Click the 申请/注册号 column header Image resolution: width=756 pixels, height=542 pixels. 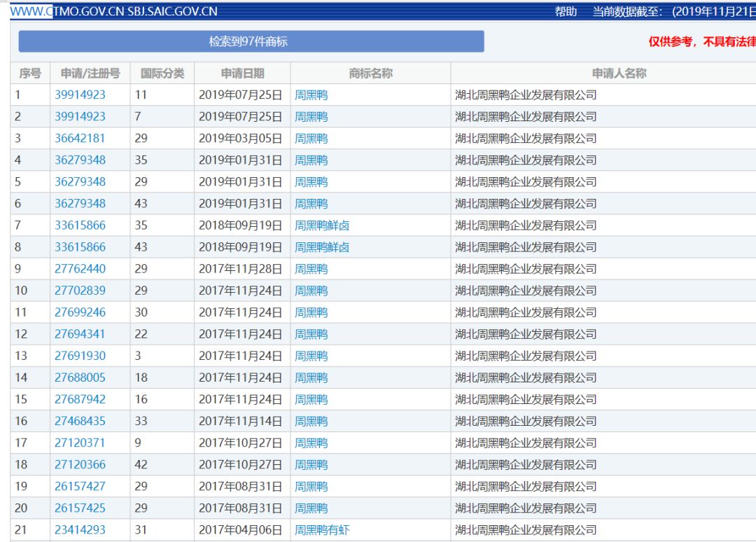(90, 74)
